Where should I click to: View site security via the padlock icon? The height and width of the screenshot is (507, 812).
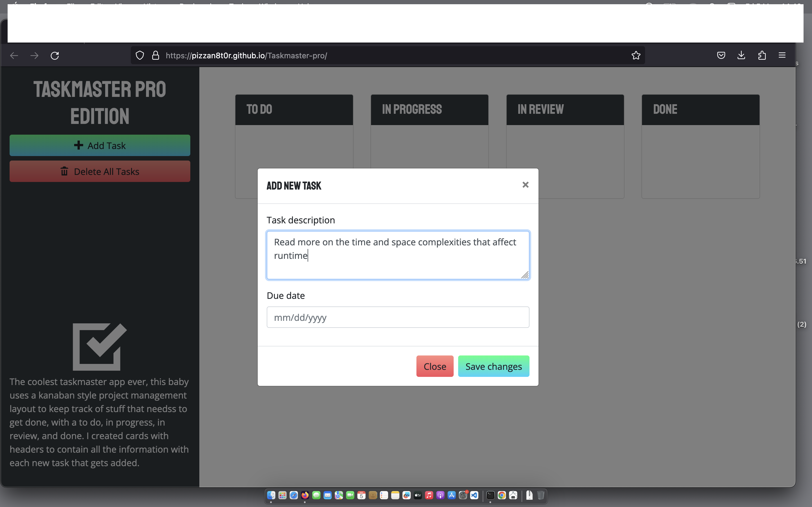point(155,55)
